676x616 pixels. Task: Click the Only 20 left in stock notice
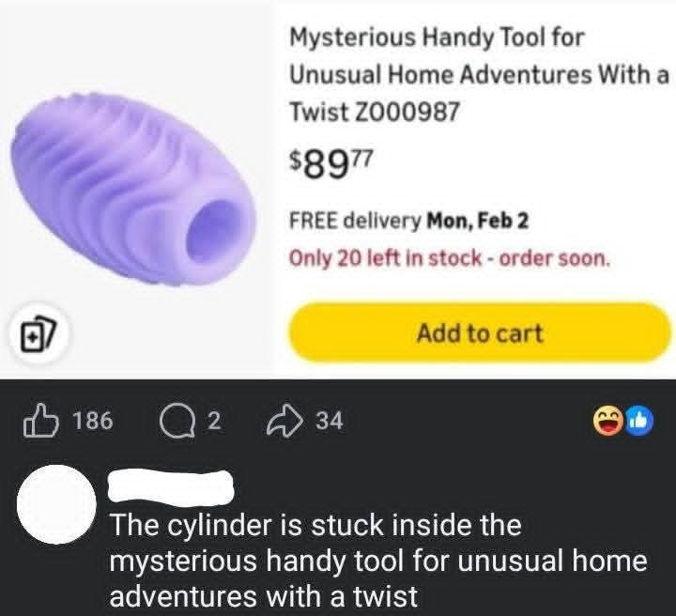[450, 258]
